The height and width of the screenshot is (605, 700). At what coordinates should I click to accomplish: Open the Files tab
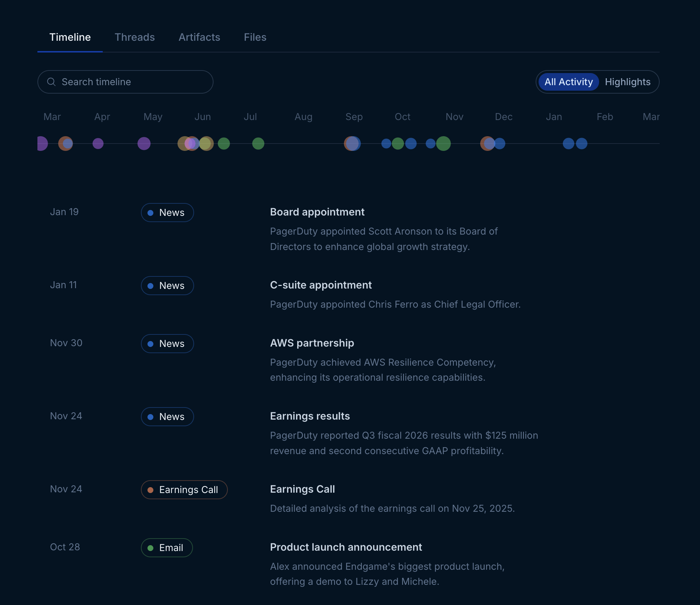point(255,37)
